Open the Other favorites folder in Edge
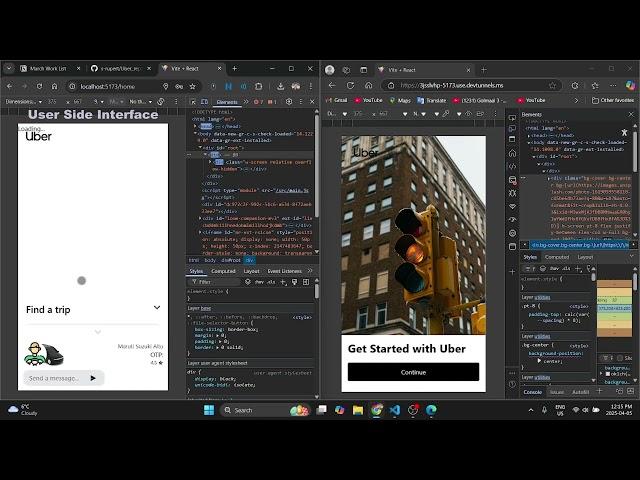The width and height of the screenshot is (640, 480). [613, 100]
